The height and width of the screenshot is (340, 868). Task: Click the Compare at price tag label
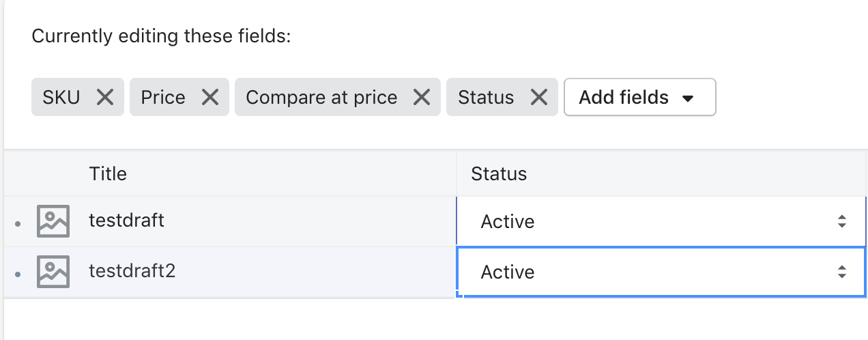[x=321, y=98]
